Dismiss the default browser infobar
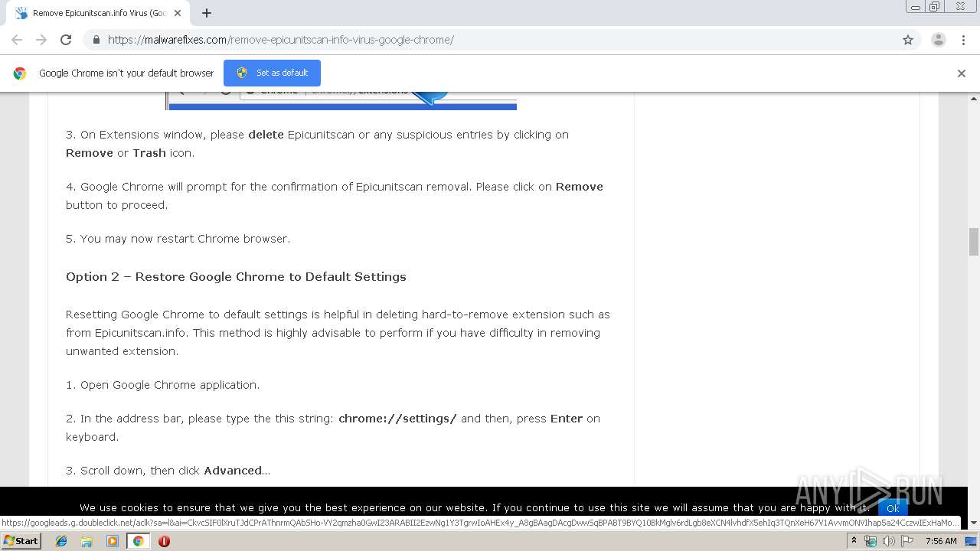The height and width of the screenshot is (551, 980). (x=962, y=73)
